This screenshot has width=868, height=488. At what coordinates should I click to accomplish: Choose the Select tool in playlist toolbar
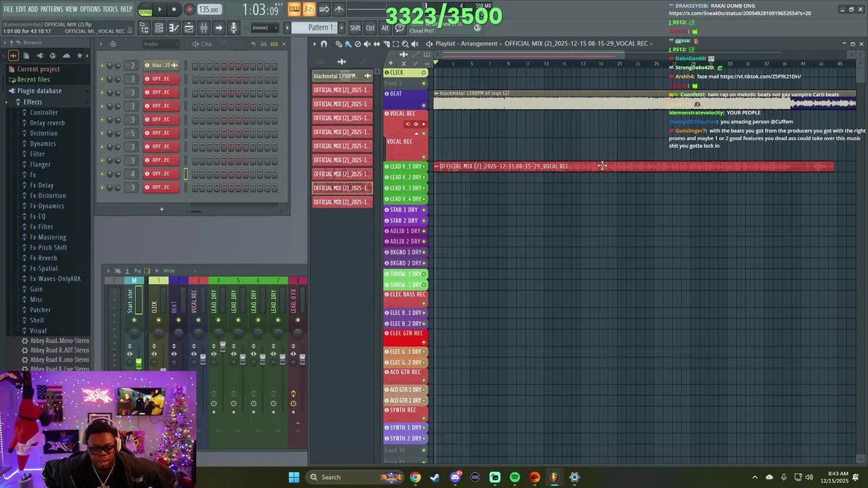click(395, 44)
